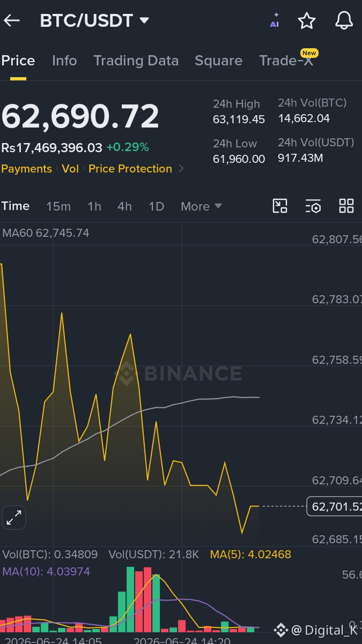Open the chart layout grid icon
Viewport: 362px width, 644px height.
[346, 206]
